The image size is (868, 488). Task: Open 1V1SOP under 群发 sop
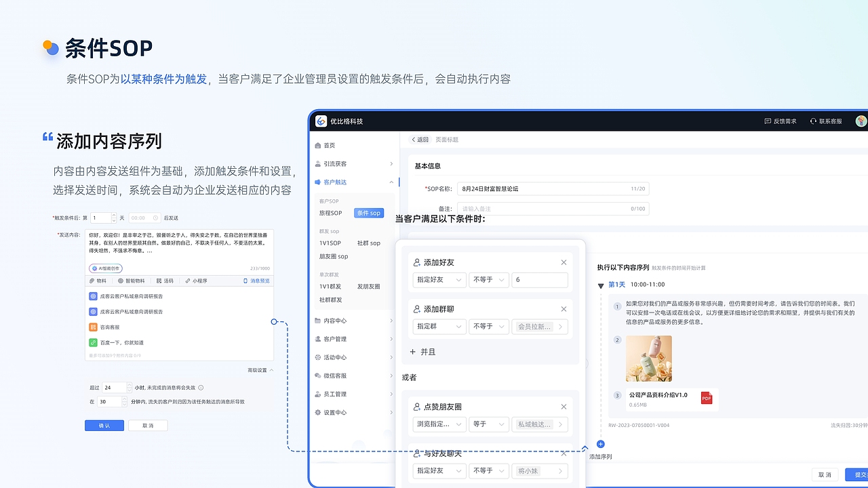click(x=330, y=243)
